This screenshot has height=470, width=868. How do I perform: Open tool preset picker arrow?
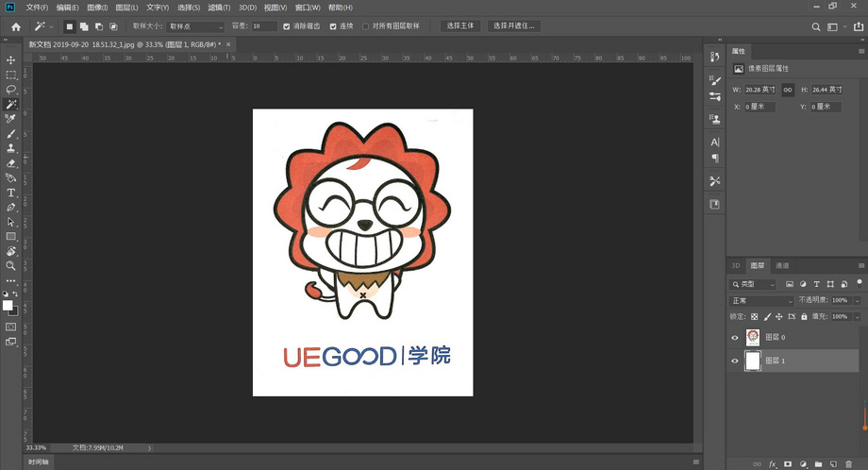pyautogui.click(x=52, y=26)
